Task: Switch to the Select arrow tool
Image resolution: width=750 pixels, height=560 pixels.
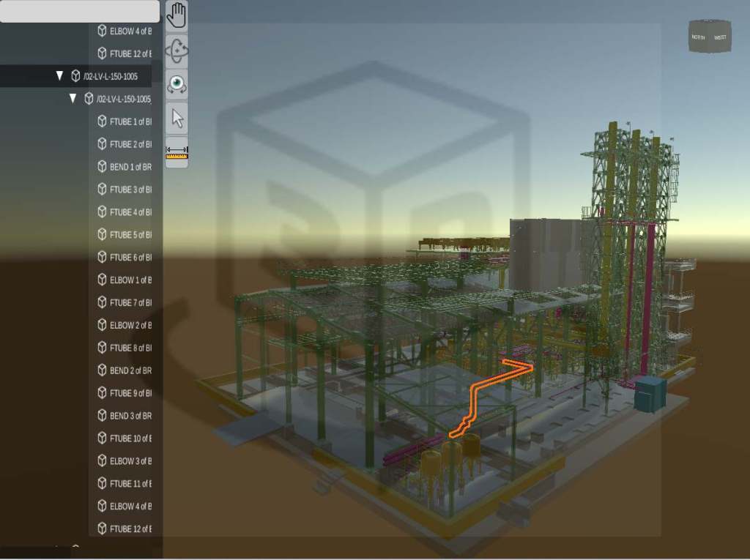Action: click(x=177, y=118)
